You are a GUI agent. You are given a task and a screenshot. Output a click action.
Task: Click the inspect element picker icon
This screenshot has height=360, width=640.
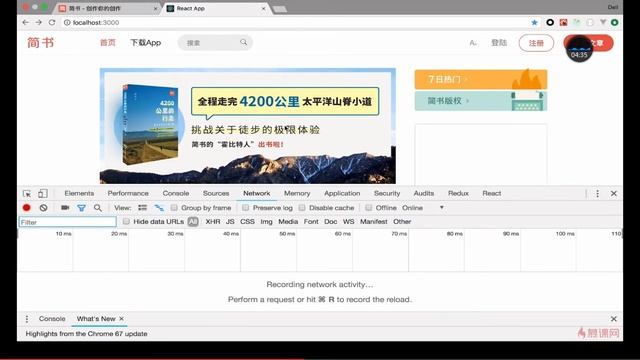pyautogui.click(x=27, y=193)
